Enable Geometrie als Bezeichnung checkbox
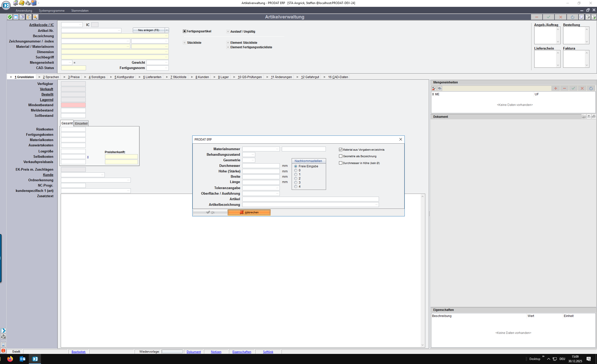This screenshot has width=597, height=364. tap(340, 156)
